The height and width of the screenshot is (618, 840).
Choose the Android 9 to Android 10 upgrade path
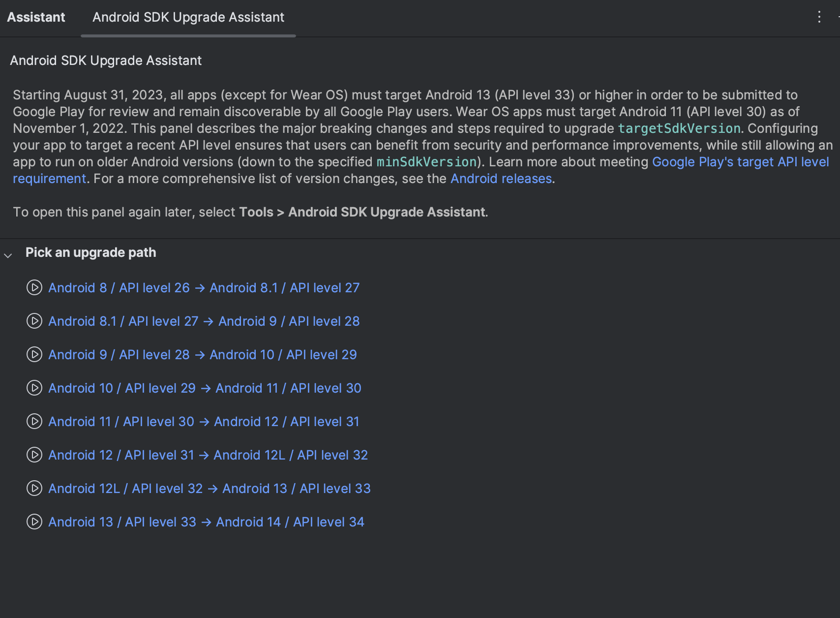point(202,355)
